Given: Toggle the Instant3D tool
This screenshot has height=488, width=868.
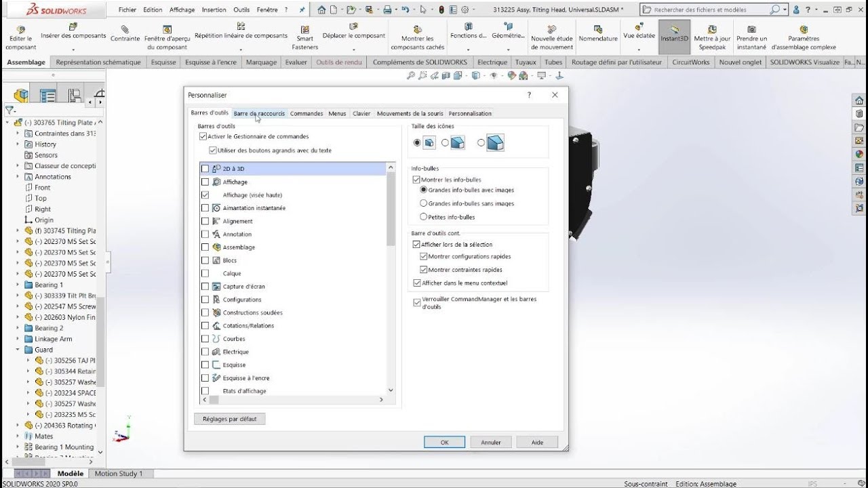Looking at the screenshot, I should [x=674, y=37].
